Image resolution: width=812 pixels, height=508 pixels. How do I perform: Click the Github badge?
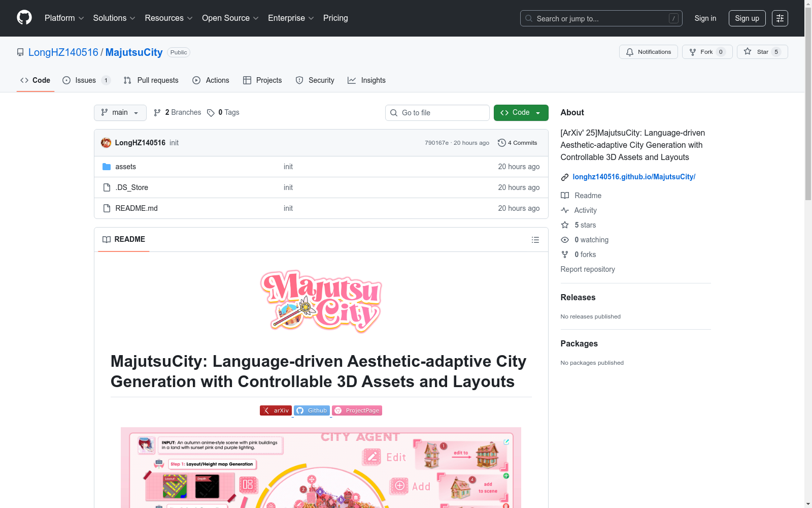[312, 410]
